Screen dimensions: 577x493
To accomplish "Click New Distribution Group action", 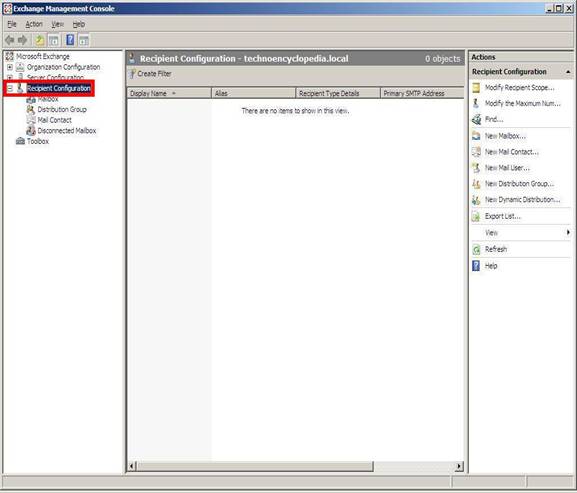I will tap(519, 184).
